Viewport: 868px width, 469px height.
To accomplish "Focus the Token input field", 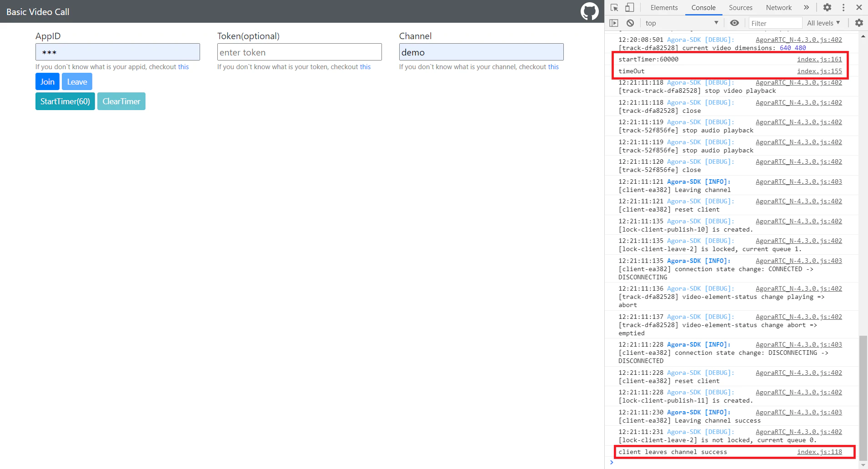I will pos(300,52).
